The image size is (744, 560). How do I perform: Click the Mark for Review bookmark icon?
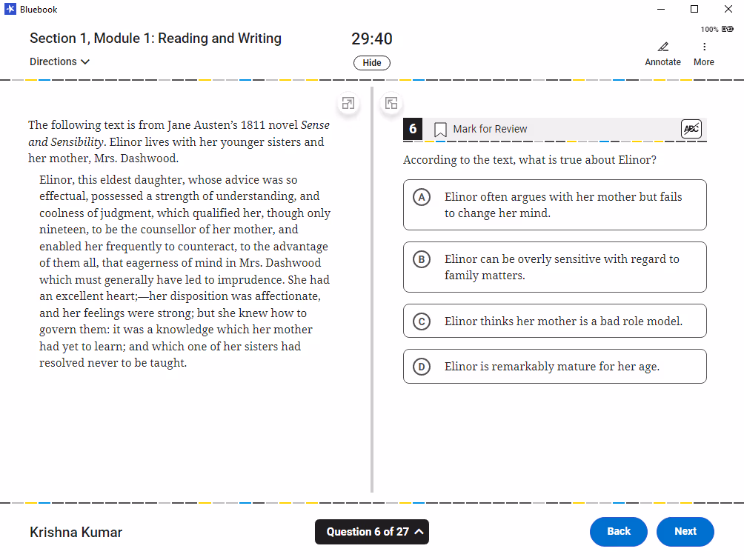pos(440,130)
